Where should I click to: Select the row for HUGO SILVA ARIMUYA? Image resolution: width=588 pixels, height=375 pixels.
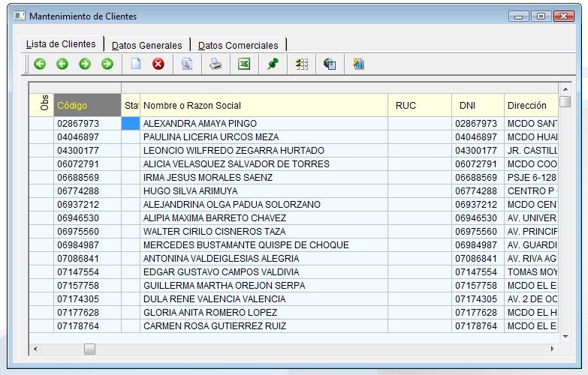190,191
